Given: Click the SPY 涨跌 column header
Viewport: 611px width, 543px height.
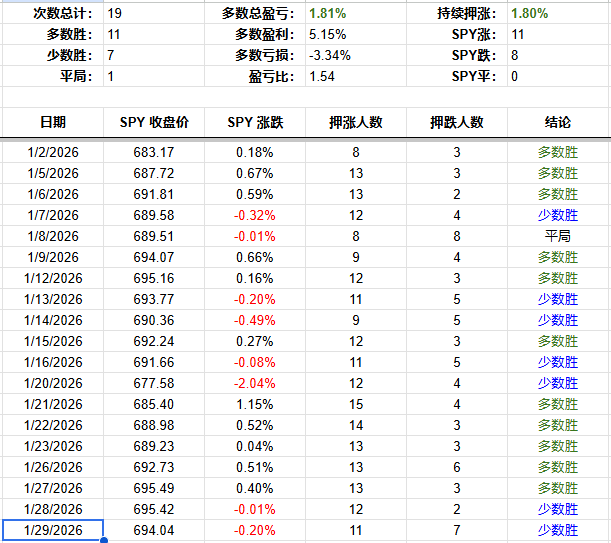Looking at the screenshot, I should [255, 122].
